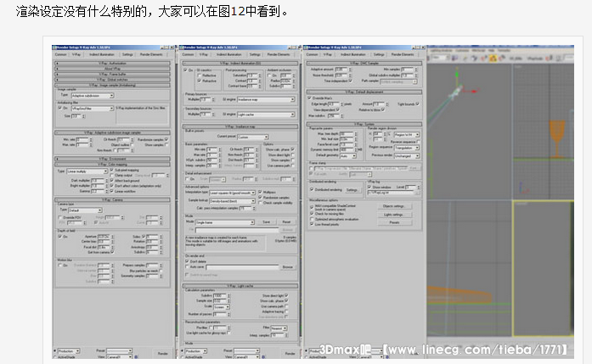This screenshot has height=364, width=592.
Task: Open Settings tab in right Render Setup window
Action: [x=379, y=54]
